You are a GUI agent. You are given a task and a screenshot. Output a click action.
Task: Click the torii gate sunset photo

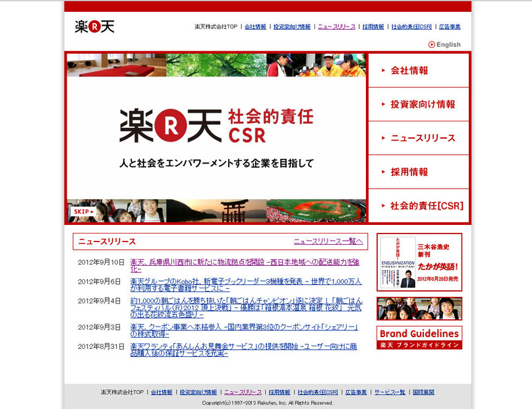(216, 211)
